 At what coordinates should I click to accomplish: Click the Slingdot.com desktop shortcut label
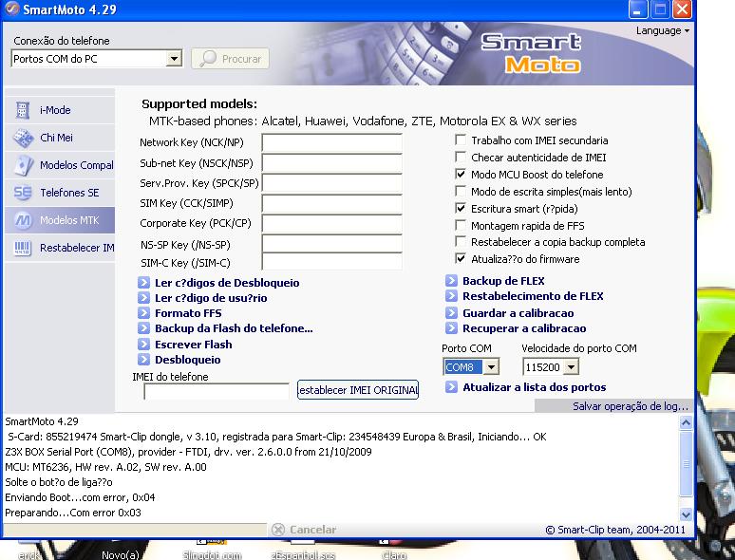pos(213,555)
